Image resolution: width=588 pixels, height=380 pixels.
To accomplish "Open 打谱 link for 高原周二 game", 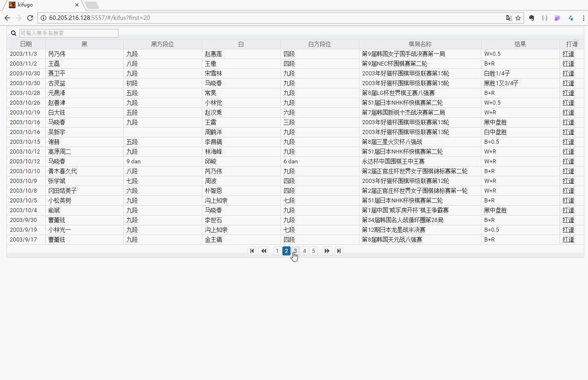I will (x=568, y=152).
